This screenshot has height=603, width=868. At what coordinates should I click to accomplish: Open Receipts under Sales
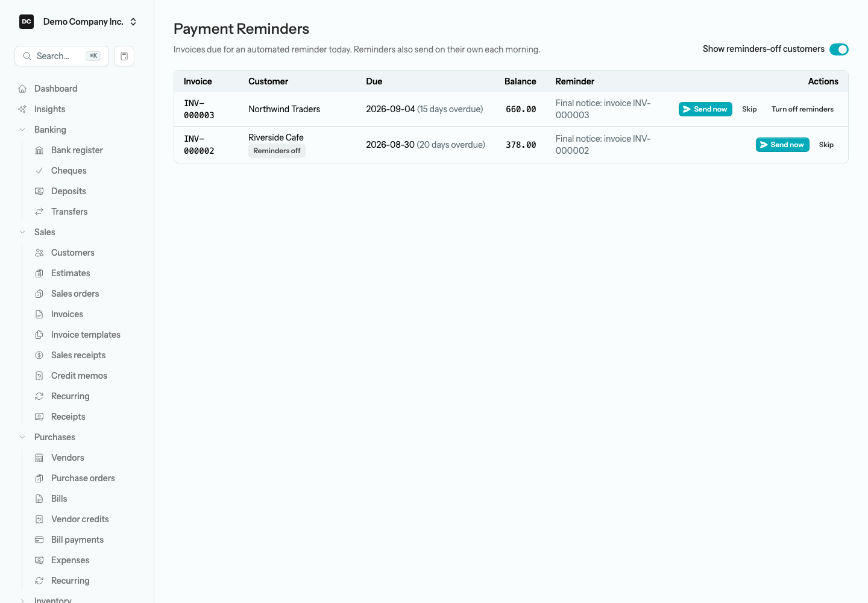tap(68, 417)
